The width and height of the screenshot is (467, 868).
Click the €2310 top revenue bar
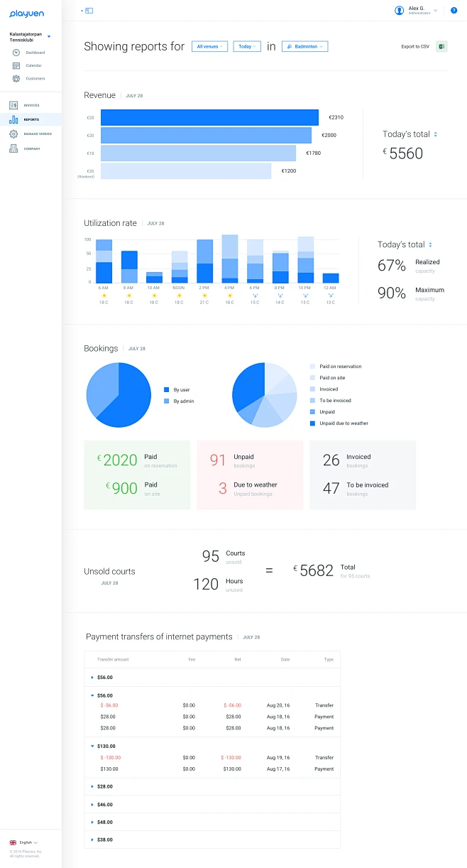(209, 117)
